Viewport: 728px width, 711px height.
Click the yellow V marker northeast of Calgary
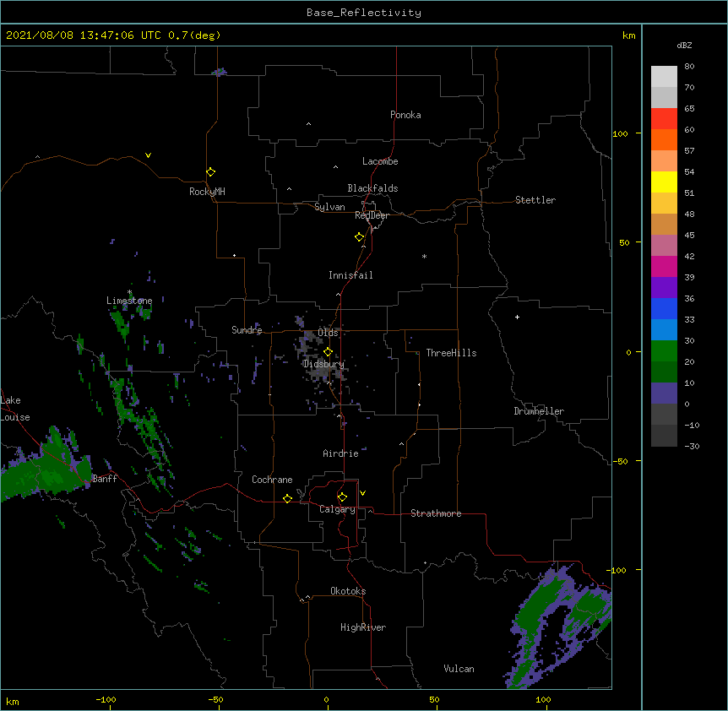pyautogui.click(x=362, y=493)
